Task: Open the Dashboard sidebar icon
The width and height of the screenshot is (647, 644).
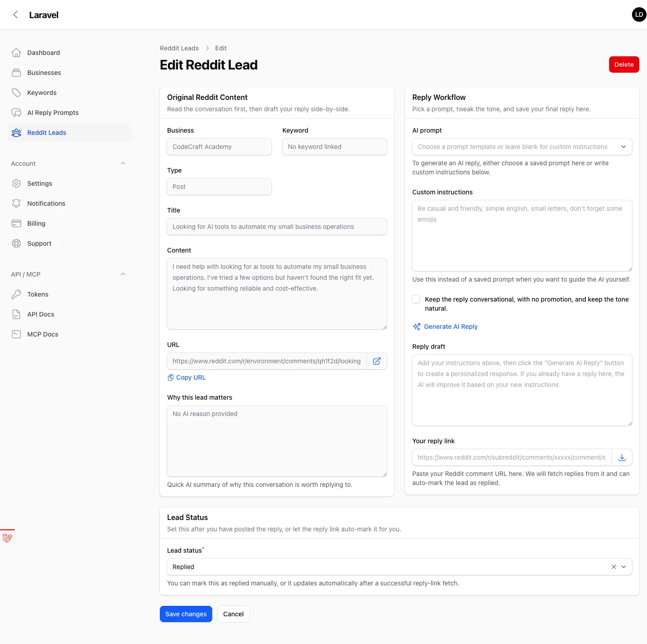Action: click(x=16, y=52)
